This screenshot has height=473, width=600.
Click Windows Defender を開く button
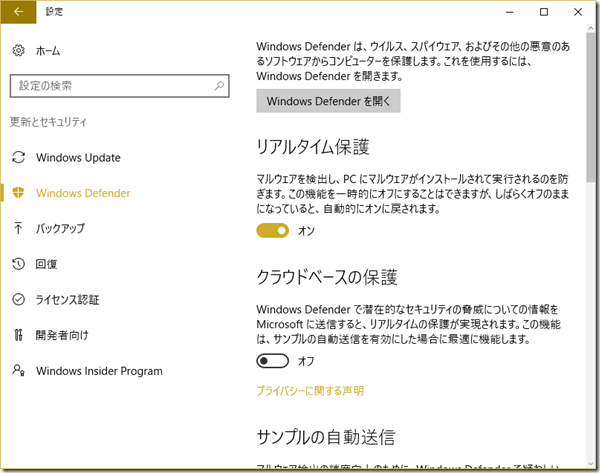click(328, 101)
